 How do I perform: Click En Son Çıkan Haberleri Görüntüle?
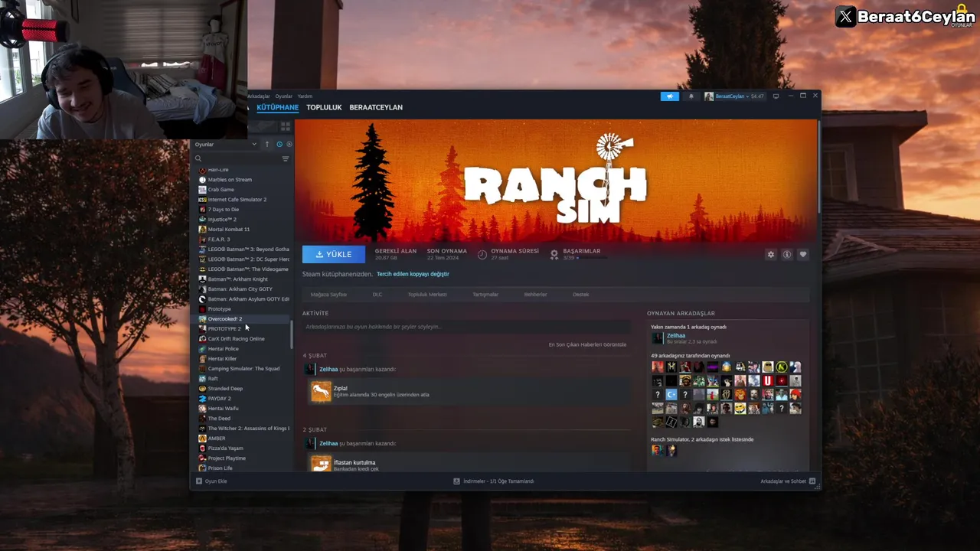click(587, 344)
